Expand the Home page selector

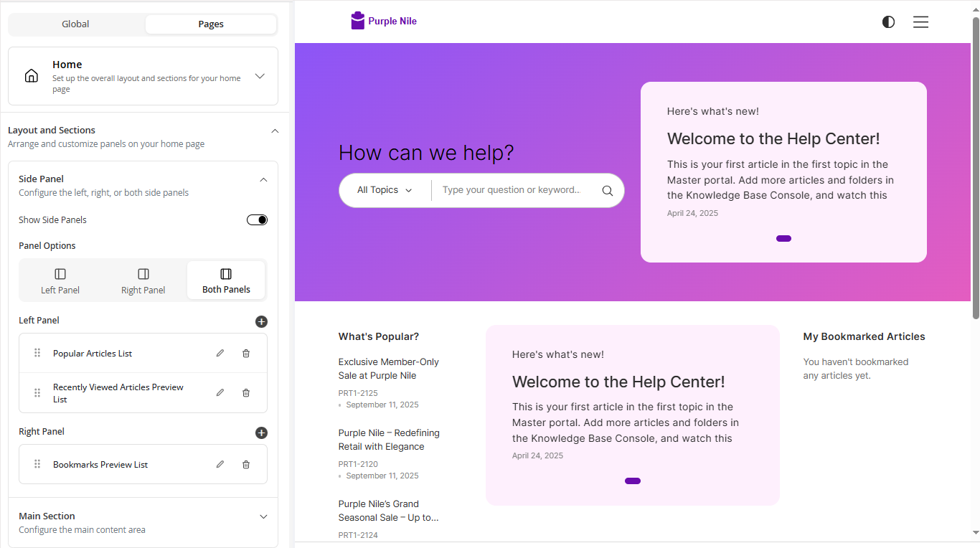click(260, 76)
